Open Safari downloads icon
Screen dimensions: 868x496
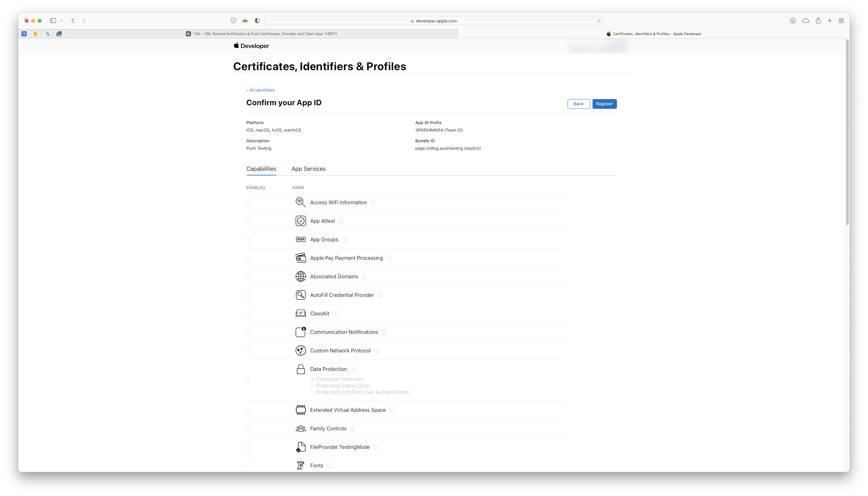(x=793, y=21)
